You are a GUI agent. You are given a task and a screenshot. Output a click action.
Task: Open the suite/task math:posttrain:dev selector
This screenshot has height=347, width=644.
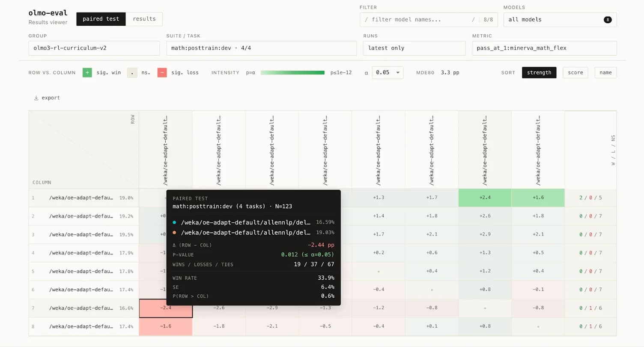coord(261,48)
